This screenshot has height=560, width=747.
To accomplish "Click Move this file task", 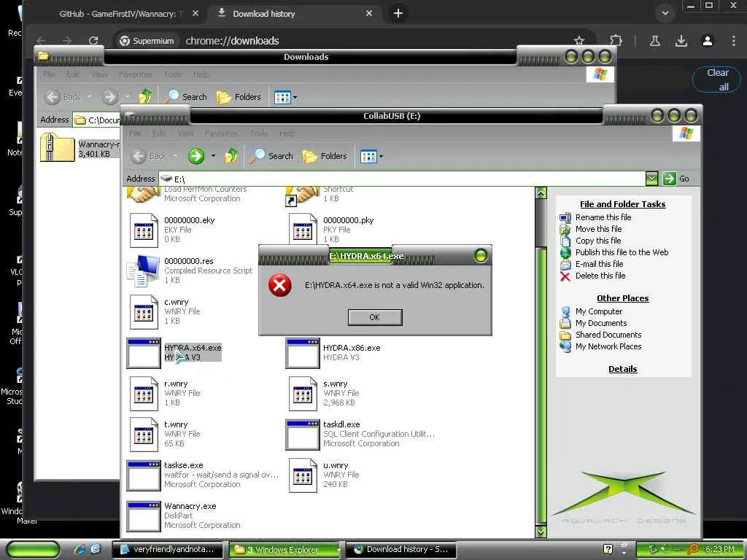I will pos(598,229).
